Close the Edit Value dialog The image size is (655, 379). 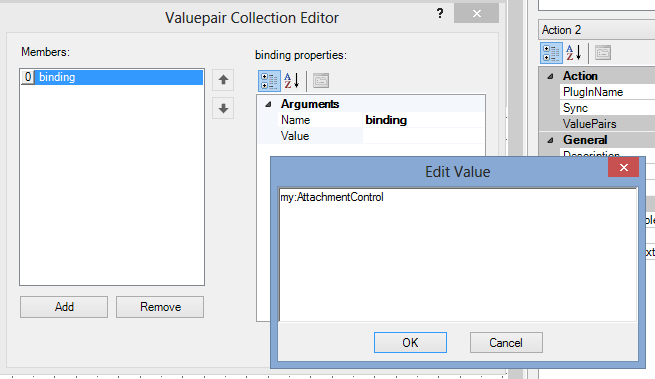623,168
